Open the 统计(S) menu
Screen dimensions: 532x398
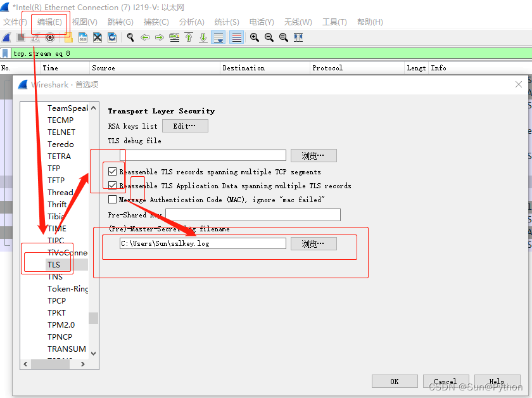[x=227, y=22]
